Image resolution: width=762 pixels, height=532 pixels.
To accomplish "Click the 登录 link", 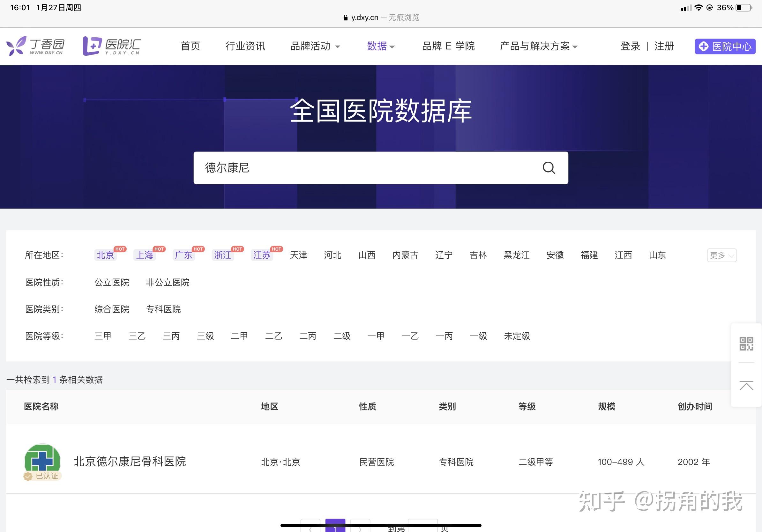I will pyautogui.click(x=630, y=46).
